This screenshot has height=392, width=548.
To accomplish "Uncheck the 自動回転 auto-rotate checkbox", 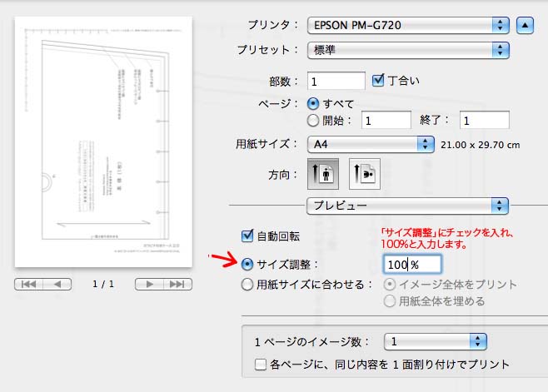I will [x=247, y=236].
